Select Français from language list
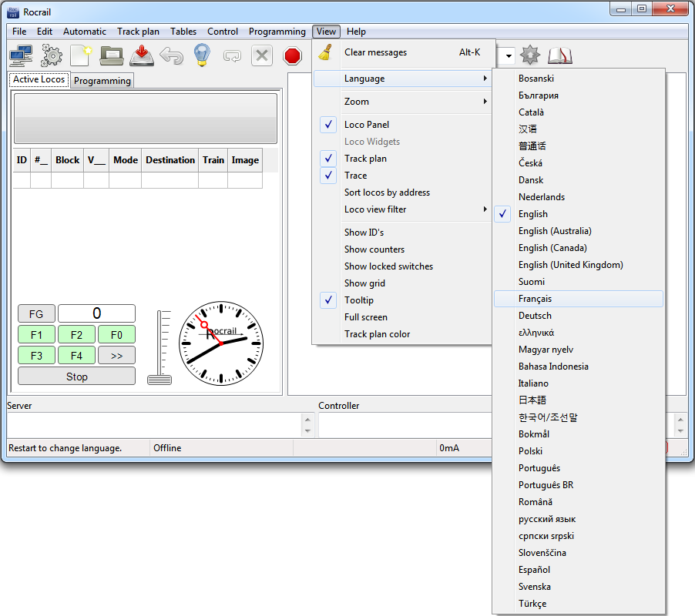 [535, 299]
